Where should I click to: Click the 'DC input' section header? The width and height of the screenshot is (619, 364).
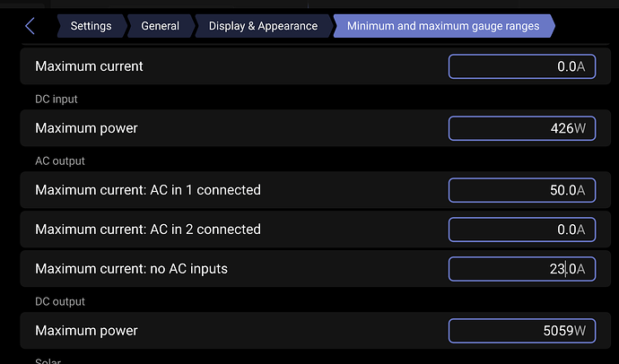click(58, 99)
